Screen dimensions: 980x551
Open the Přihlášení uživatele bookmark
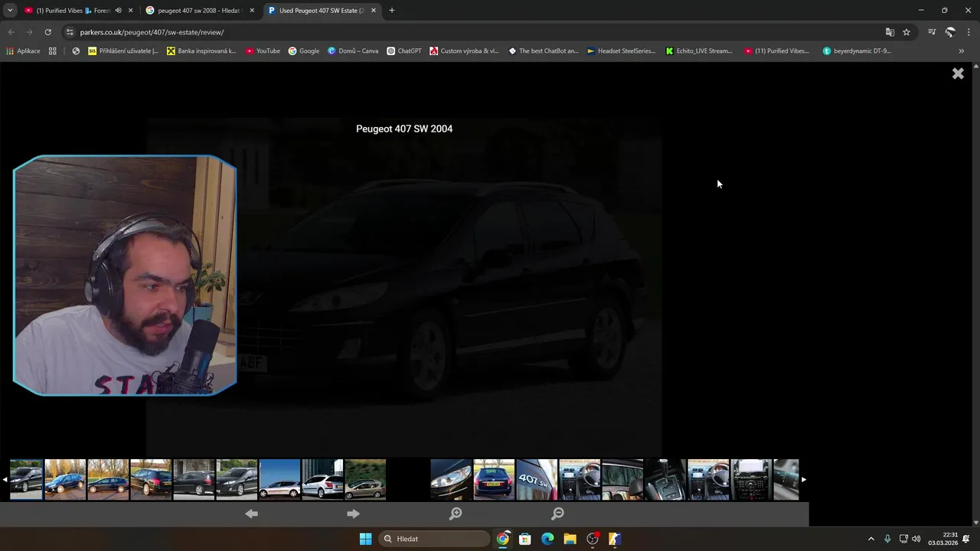pyautogui.click(x=123, y=51)
